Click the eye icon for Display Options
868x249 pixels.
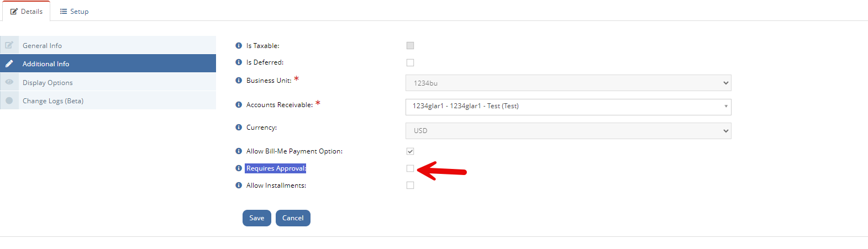[x=9, y=82]
